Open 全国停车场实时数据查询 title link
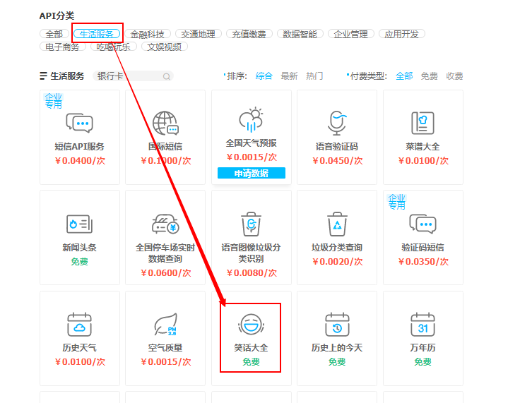The image size is (532, 403). (x=165, y=253)
